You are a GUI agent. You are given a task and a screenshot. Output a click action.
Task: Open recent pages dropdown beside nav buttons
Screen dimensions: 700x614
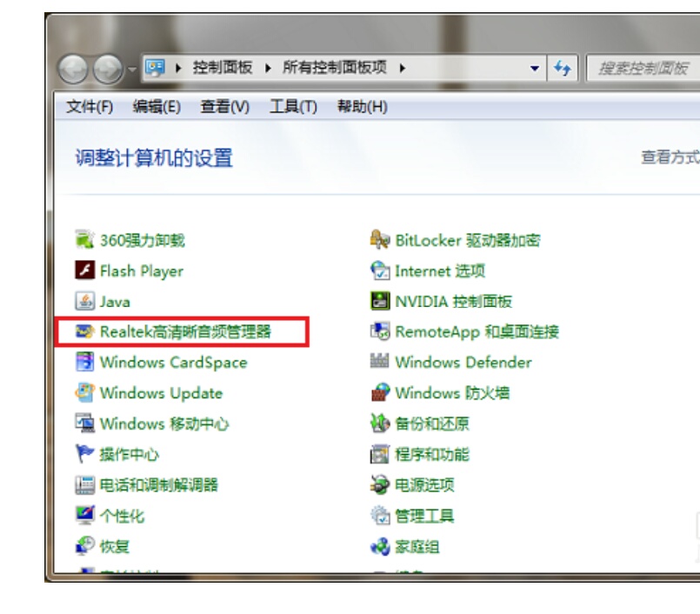(132, 70)
